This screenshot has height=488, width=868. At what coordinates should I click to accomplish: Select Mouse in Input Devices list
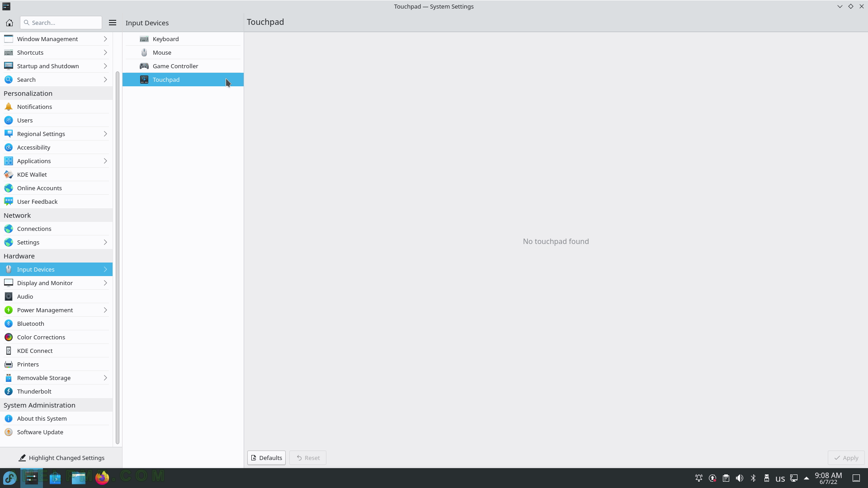point(183,52)
